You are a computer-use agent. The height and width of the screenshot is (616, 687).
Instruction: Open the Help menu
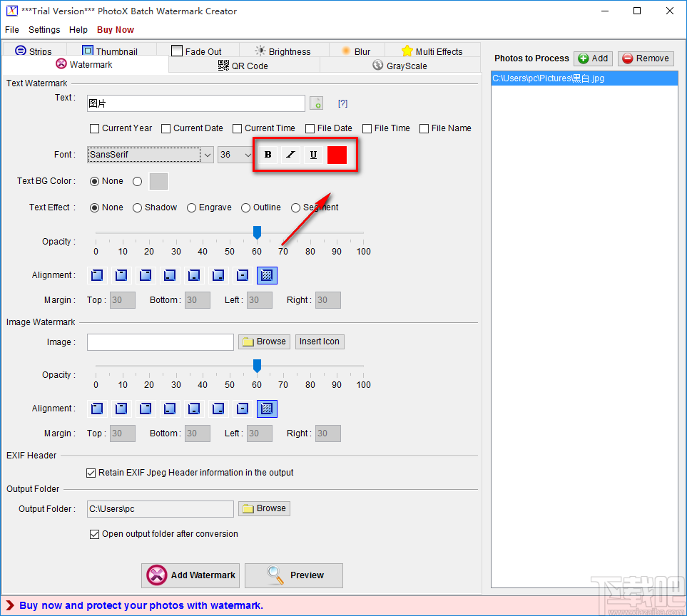coord(78,30)
